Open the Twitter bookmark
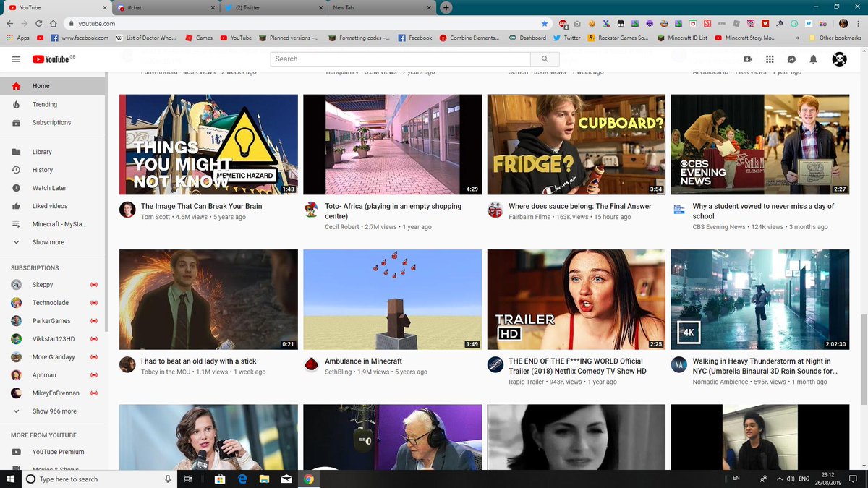 tap(566, 38)
